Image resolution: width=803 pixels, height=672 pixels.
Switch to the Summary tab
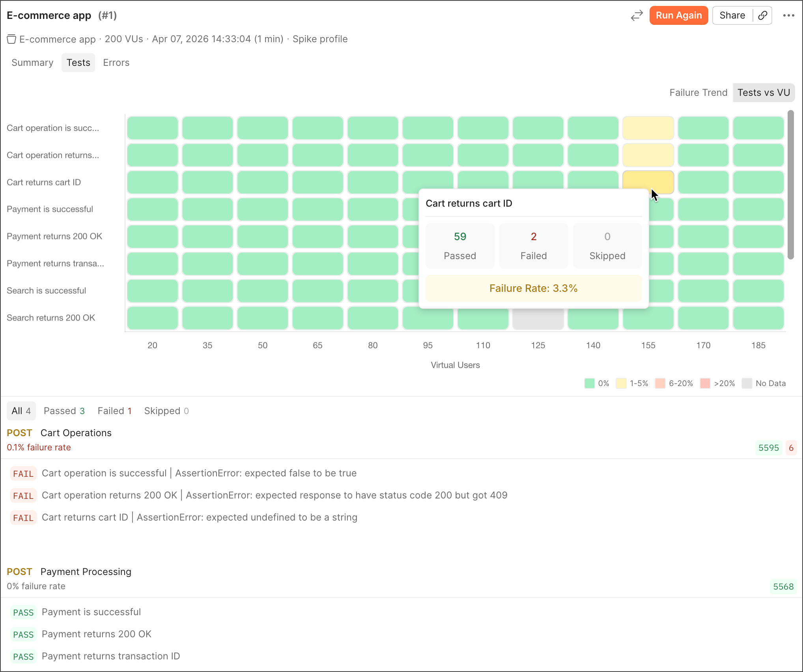[x=32, y=62]
